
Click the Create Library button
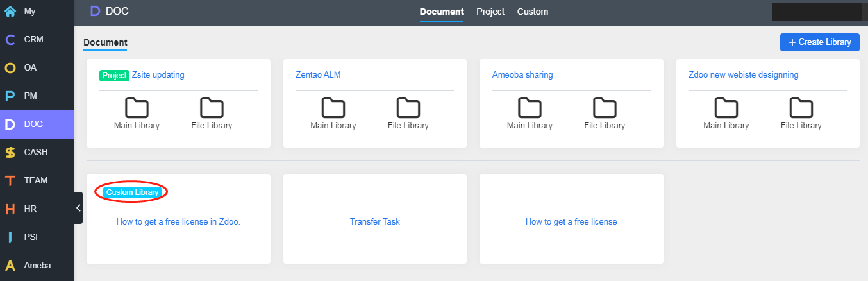820,42
